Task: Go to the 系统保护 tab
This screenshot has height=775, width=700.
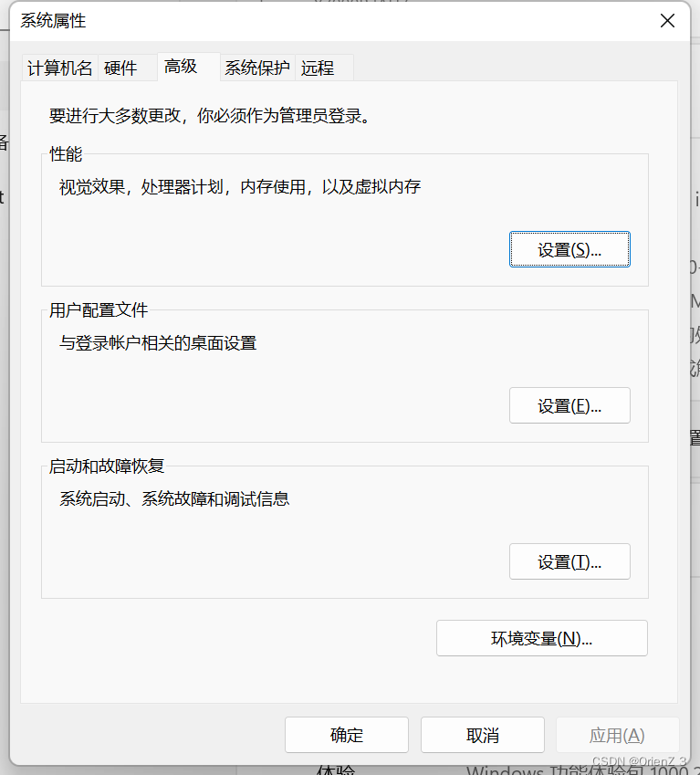Action: click(257, 68)
